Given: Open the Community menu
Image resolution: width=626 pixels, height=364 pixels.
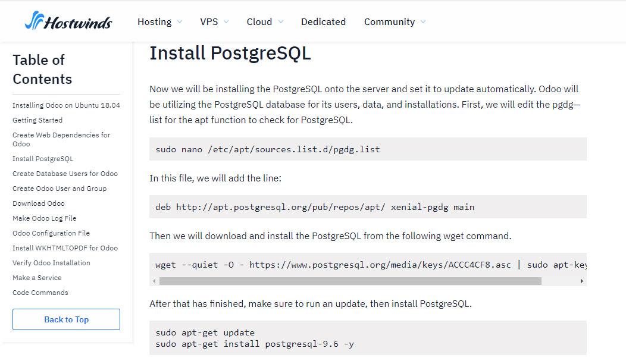Looking at the screenshot, I should [389, 22].
